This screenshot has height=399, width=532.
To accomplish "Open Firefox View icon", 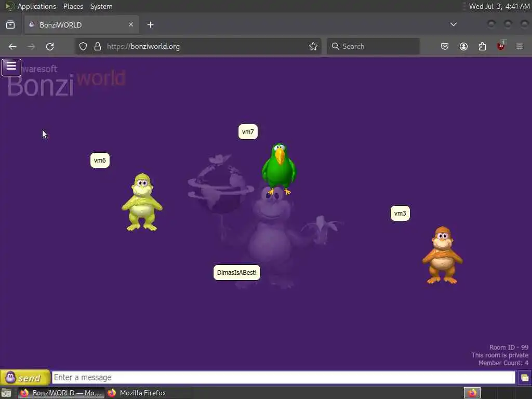I will [10, 25].
